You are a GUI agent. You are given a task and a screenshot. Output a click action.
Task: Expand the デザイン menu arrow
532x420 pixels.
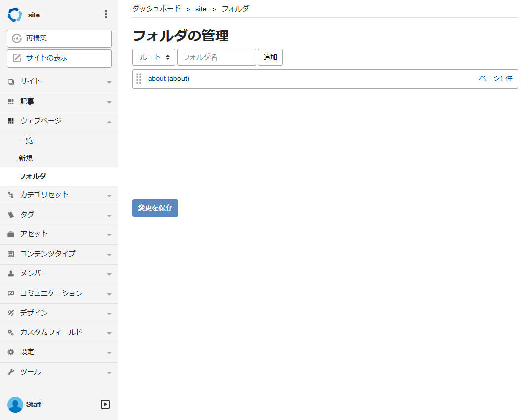point(109,313)
